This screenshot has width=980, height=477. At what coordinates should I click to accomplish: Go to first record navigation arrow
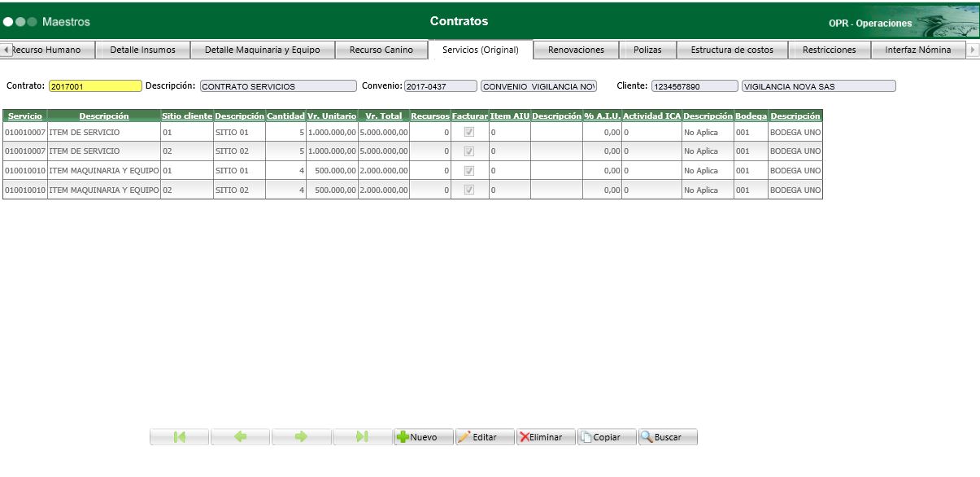[180, 437]
